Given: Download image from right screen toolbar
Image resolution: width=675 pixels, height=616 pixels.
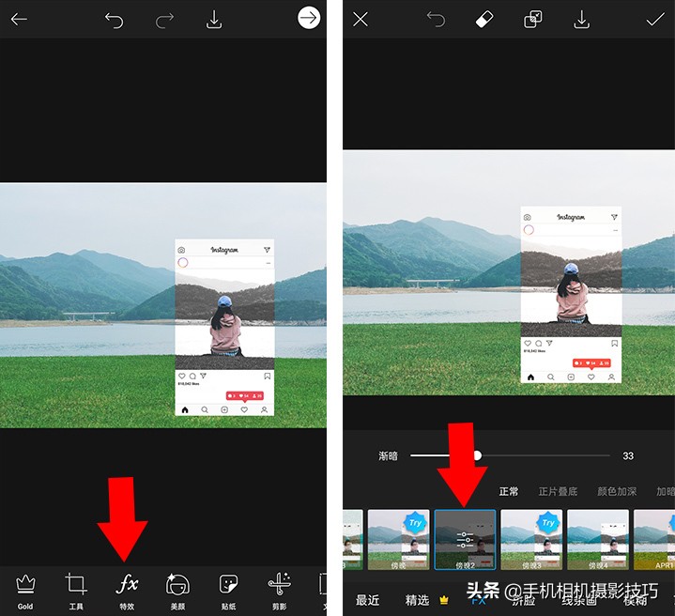Looking at the screenshot, I should pos(581,20).
